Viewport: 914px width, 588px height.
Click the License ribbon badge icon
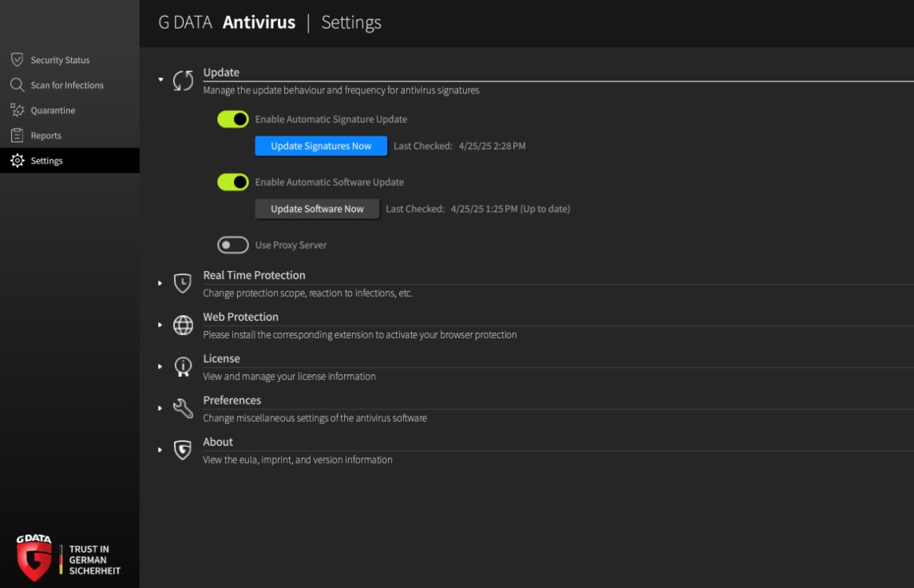coord(183,366)
